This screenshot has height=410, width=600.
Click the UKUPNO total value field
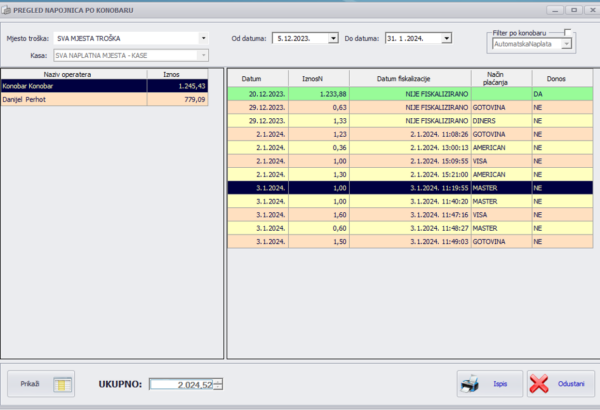pyautogui.click(x=182, y=384)
